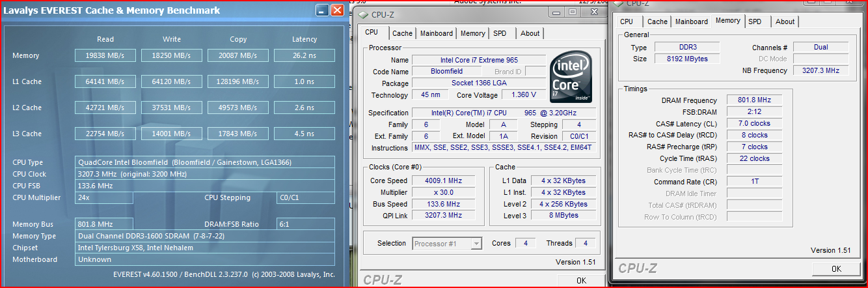Screen dimensions: 868x288
Task: Click the FSB:DRAM value 2:12
Action: click(754, 112)
